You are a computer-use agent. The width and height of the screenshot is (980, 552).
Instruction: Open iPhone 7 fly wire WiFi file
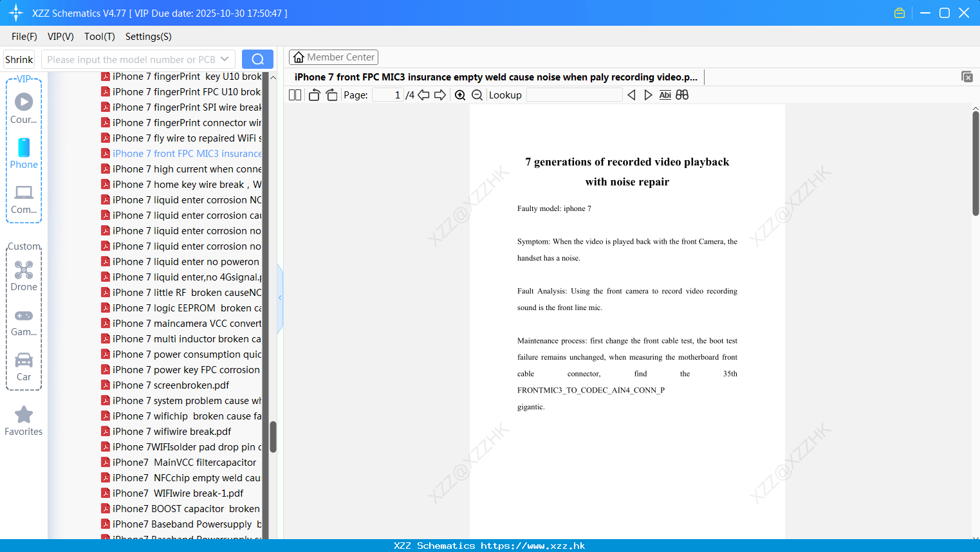click(181, 138)
